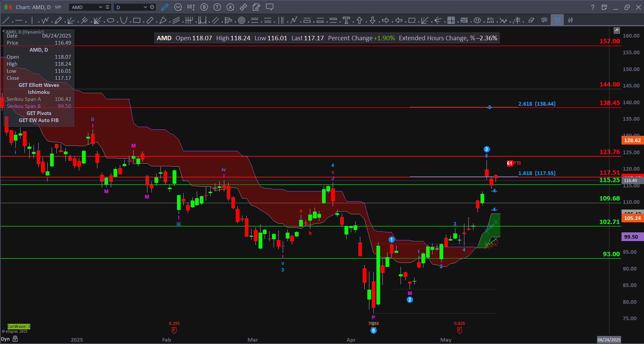Expand the trend line tool options arrow
The width and height of the screenshot is (644, 344).
[x=13, y=22]
